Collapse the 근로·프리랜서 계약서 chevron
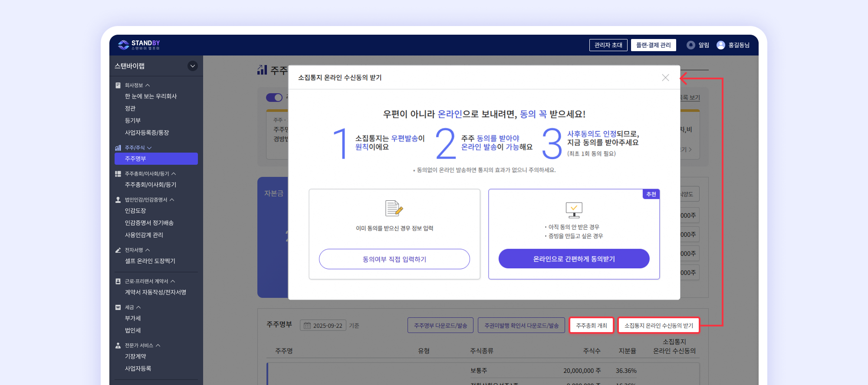868x385 pixels. point(173,281)
